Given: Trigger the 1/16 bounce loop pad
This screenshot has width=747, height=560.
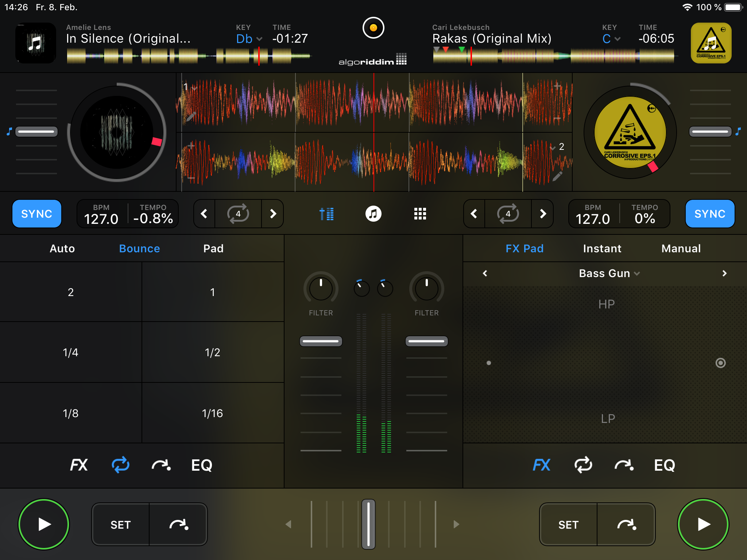Looking at the screenshot, I should point(213,413).
